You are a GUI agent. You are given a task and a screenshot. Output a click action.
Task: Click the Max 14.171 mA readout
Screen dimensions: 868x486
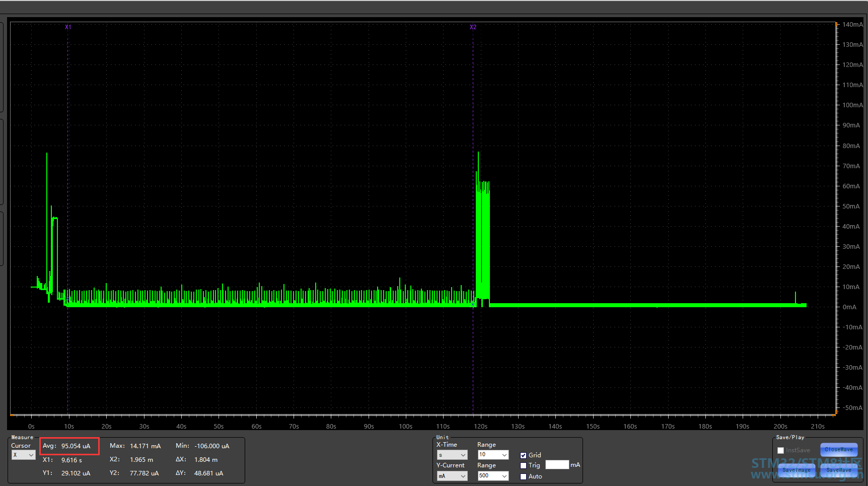[x=135, y=446]
